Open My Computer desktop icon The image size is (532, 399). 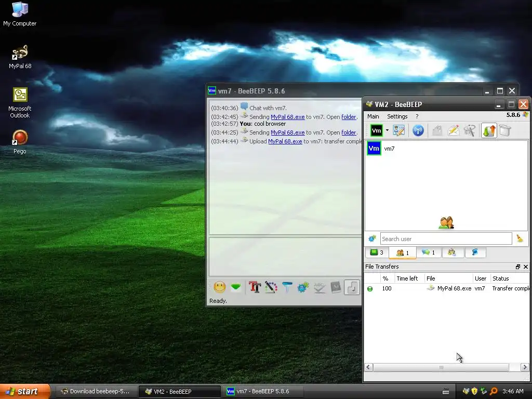(20, 14)
